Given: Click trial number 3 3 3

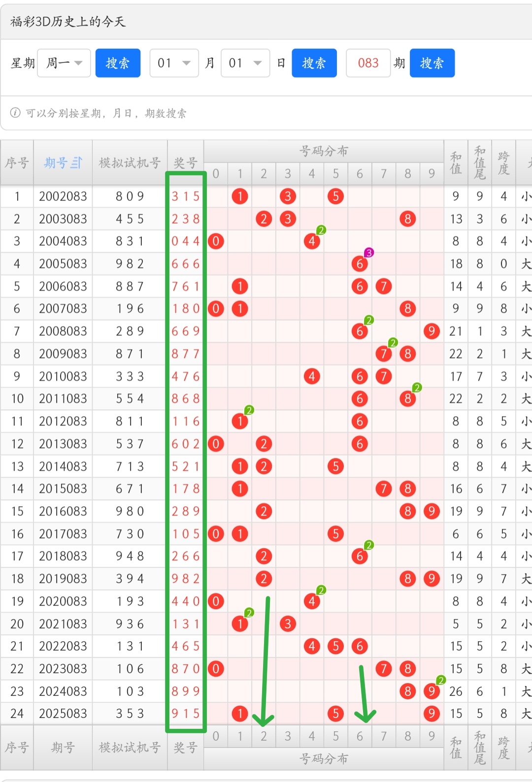Looking at the screenshot, I should tap(130, 377).
